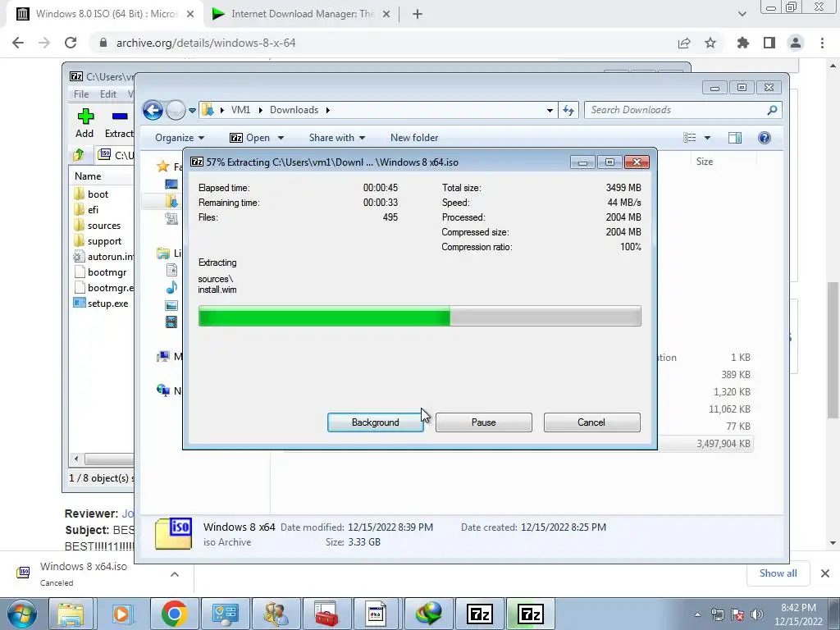Screen dimensions: 840x630
Task: Select the boot folder in 7-Zip
Action: click(x=91, y=194)
